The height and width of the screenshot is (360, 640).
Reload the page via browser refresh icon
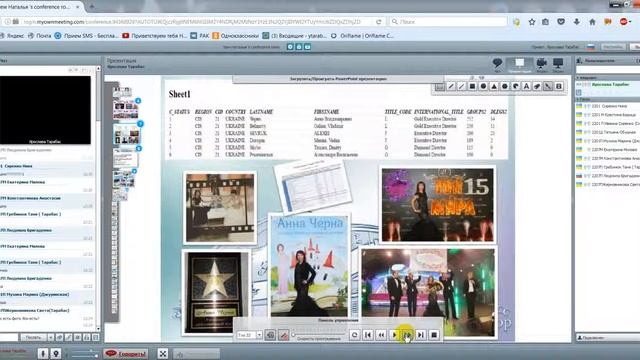[x=378, y=22]
